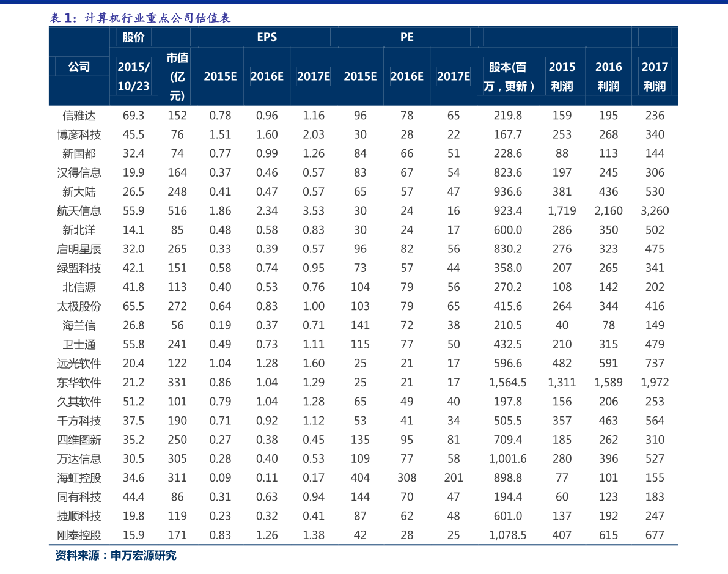Select the 四维图新 company name
Viewport: 728px width, 574px height.
(x=79, y=440)
